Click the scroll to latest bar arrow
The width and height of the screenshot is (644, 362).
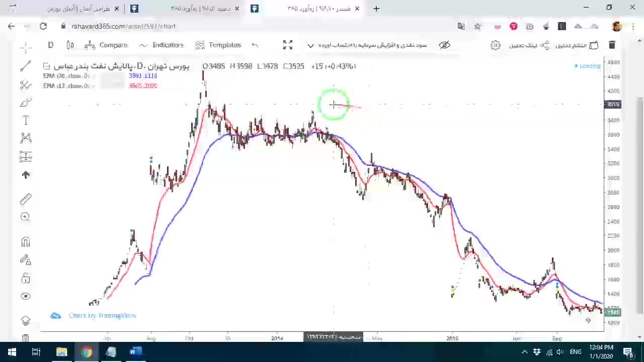pyautogui.click(x=588, y=320)
